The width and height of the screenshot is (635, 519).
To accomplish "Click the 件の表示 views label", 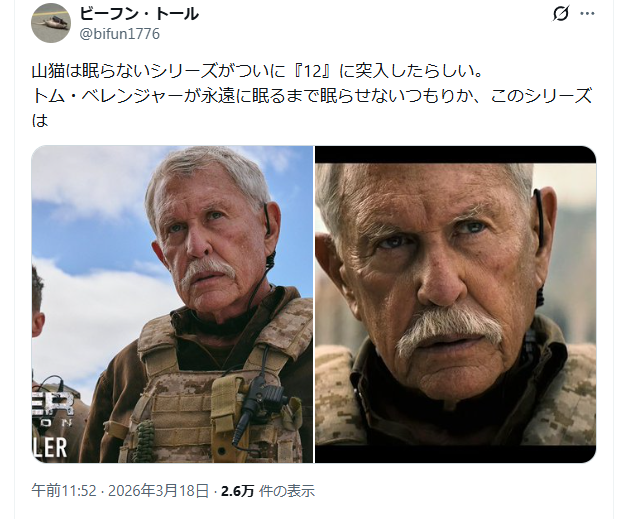I will pyautogui.click(x=287, y=491).
